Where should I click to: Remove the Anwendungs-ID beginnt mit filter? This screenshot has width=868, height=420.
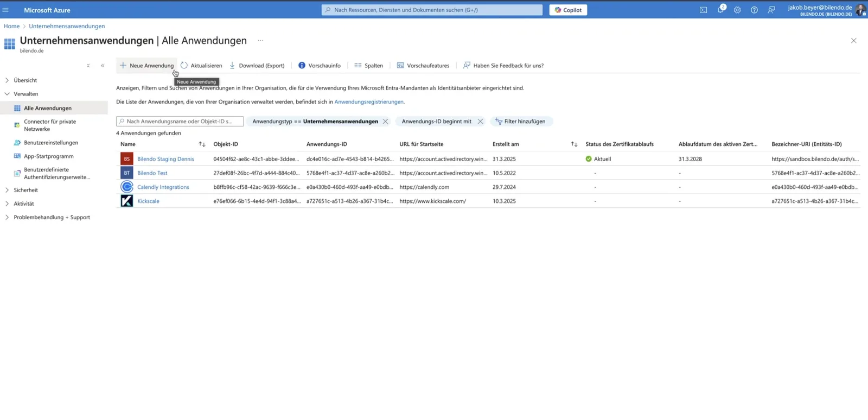point(480,122)
